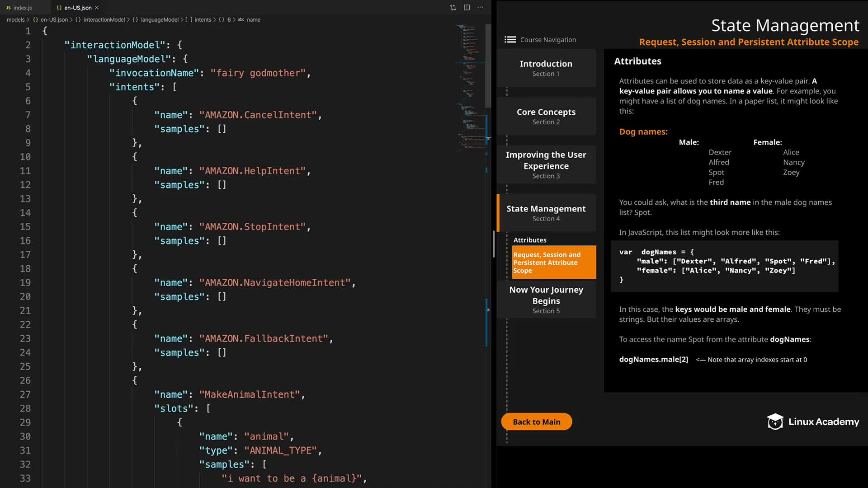Select the models breadcrumb segment
868x488 pixels.
point(15,20)
